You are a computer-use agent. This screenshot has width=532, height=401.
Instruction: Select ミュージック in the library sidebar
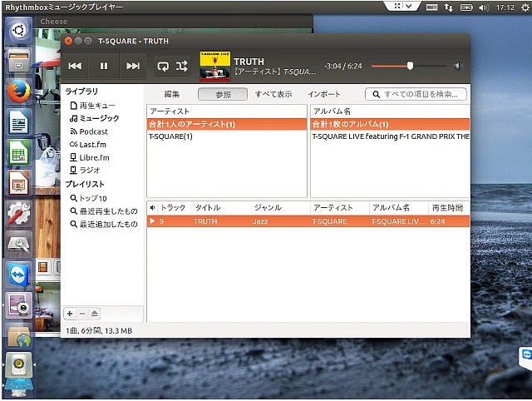[x=94, y=118]
